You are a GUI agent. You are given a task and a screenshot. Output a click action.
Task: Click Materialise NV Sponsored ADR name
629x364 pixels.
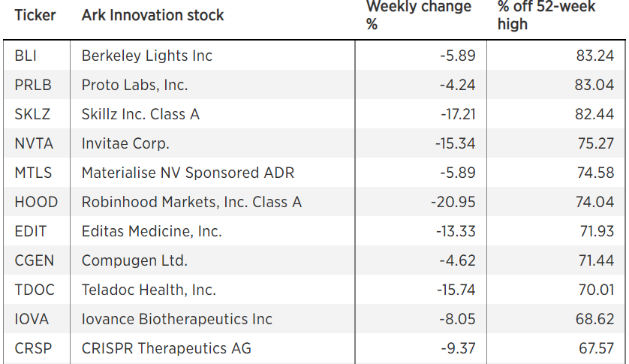tap(188, 173)
